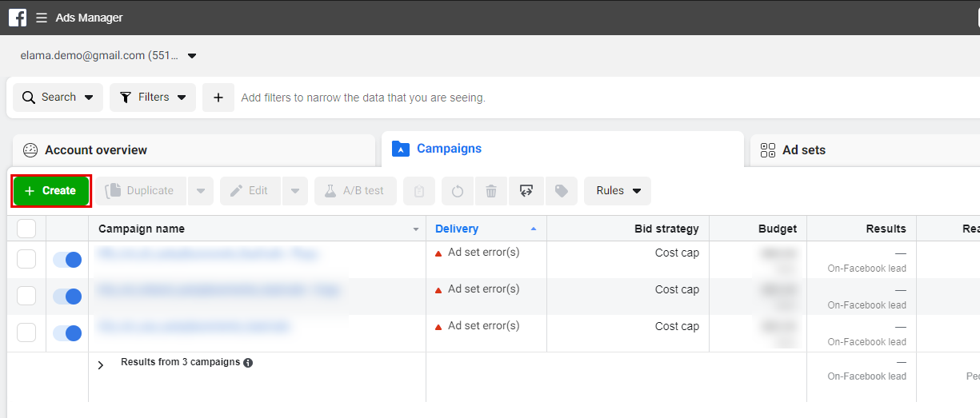Open the Filters dropdown
The width and height of the screenshot is (980, 418).
[x=153, y=98]
